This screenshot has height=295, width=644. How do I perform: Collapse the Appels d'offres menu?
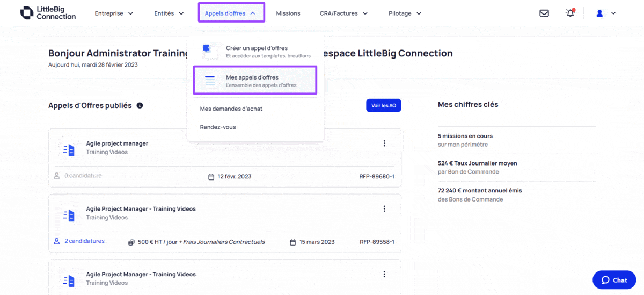pyautogui.click(x=231, y=13)
